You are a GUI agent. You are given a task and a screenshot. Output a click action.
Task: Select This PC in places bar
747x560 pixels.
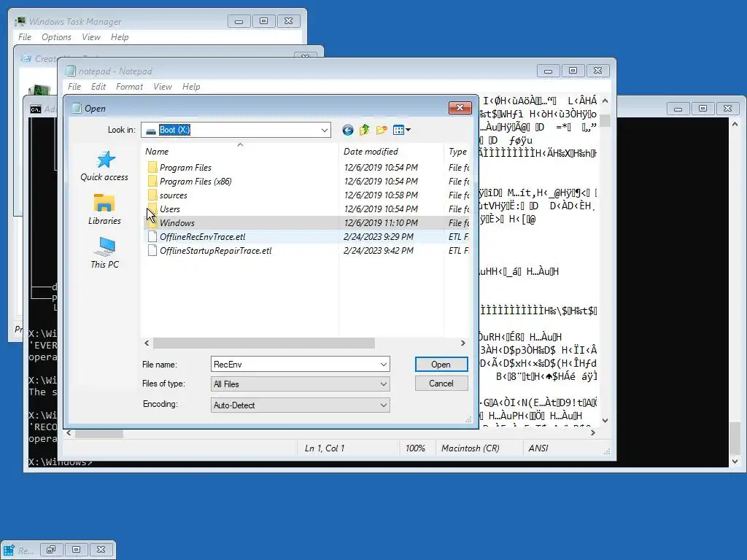[104, 253]
